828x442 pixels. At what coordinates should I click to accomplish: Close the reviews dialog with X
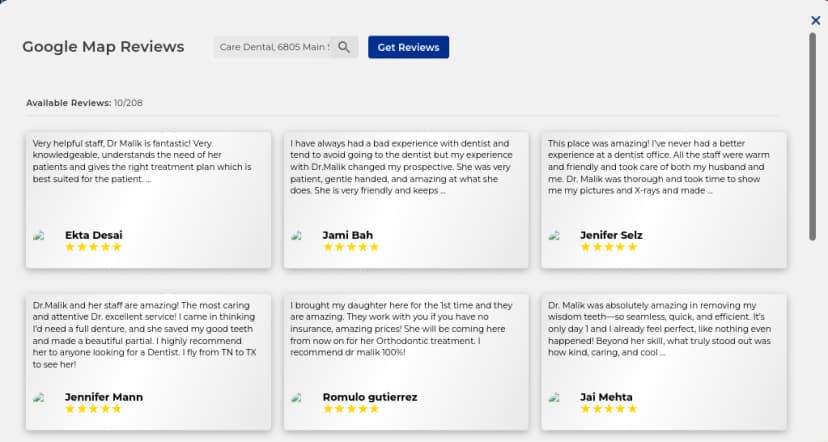[816, 20]
